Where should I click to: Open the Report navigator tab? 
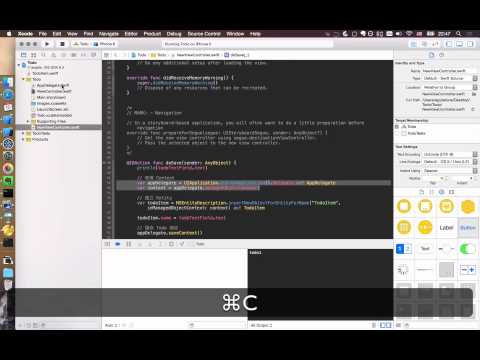93,55
